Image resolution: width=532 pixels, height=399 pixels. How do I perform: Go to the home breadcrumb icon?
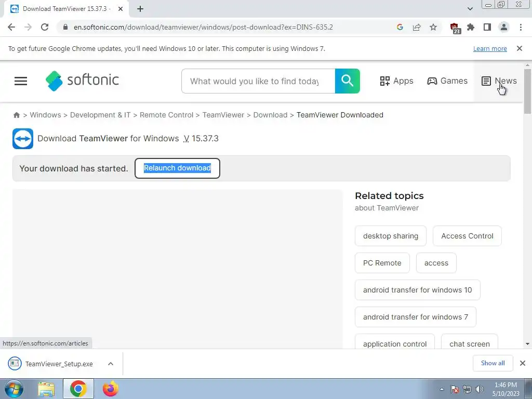[x=16, y=115]
